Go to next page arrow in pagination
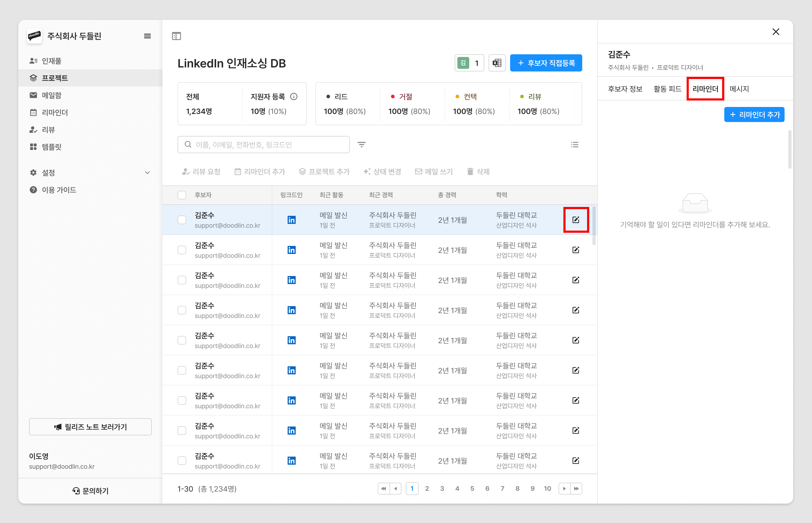The width and height of the screenshot is (812, 523). pos(564,488)
